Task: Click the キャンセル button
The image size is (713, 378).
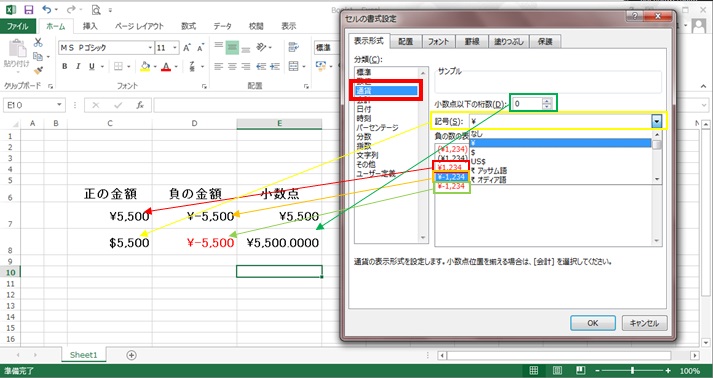Action: (644, 323)
